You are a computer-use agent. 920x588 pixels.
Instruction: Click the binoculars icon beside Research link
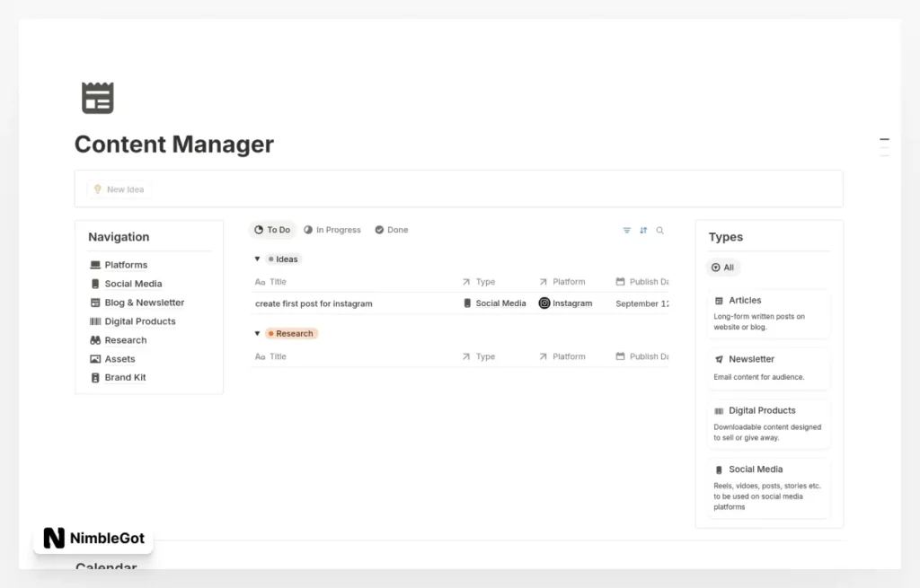coord(95,340)
